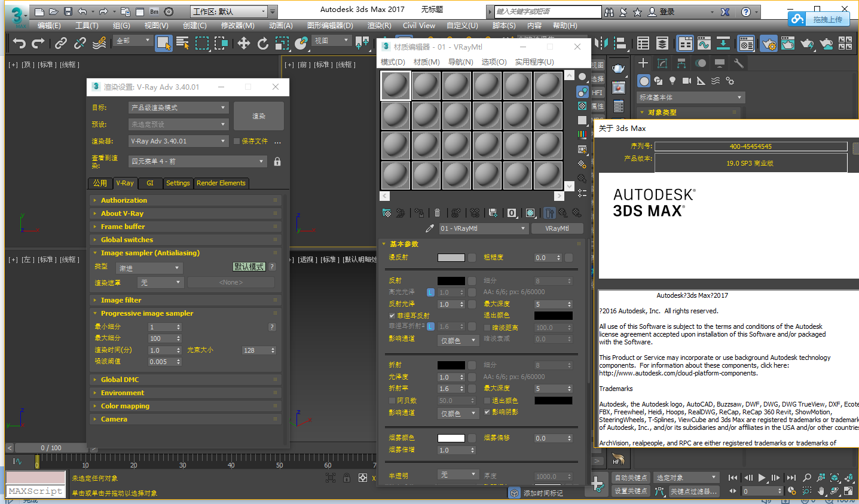Viewport: 859px width, 504px height.
Task: Click the VRayMtl material type button
Action: point(557,228)
